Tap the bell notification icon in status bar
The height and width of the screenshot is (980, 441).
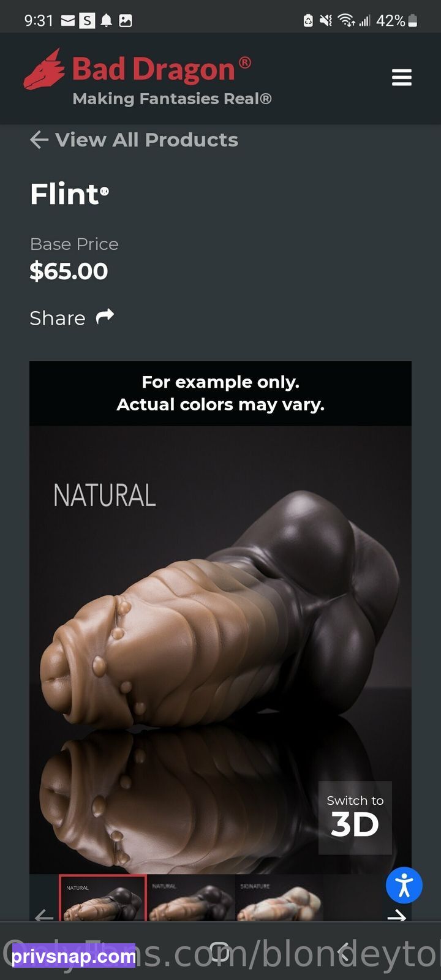point(107,21)
